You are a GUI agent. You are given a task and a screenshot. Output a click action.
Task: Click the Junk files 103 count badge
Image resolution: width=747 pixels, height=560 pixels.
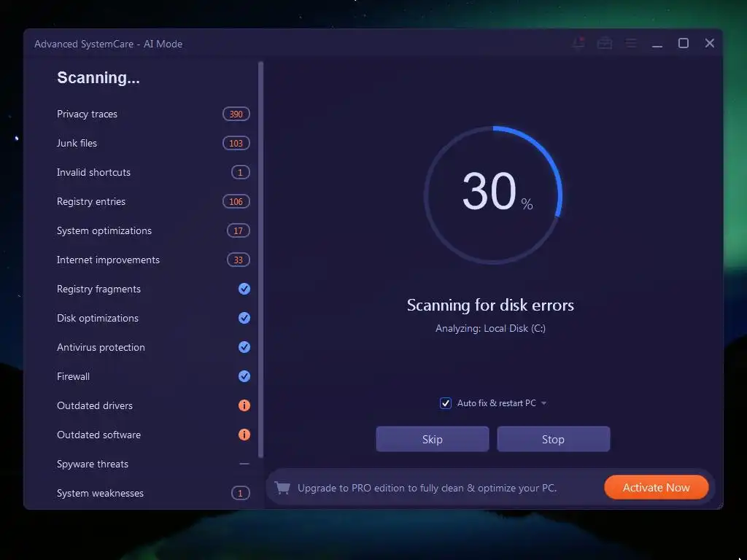pyautogui.click(x=236, y=143)
